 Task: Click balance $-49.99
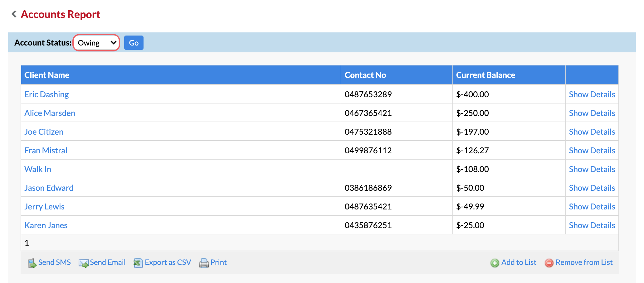point(470,207)
